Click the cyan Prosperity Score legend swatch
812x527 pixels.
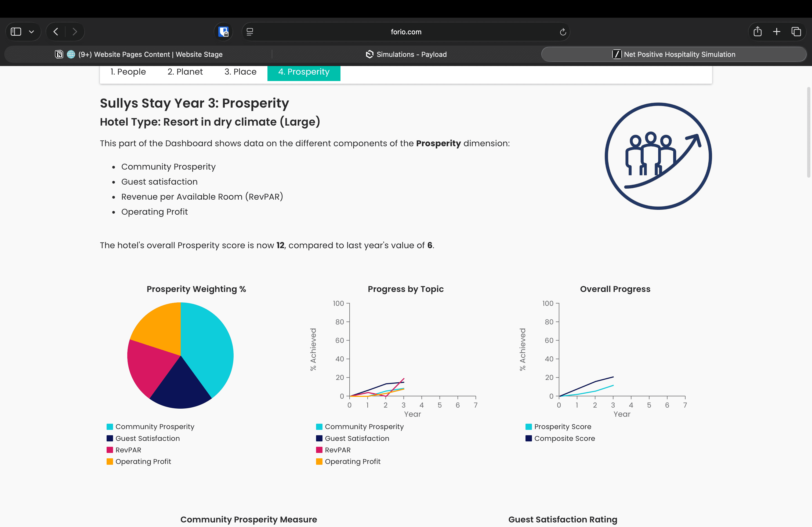528,426
